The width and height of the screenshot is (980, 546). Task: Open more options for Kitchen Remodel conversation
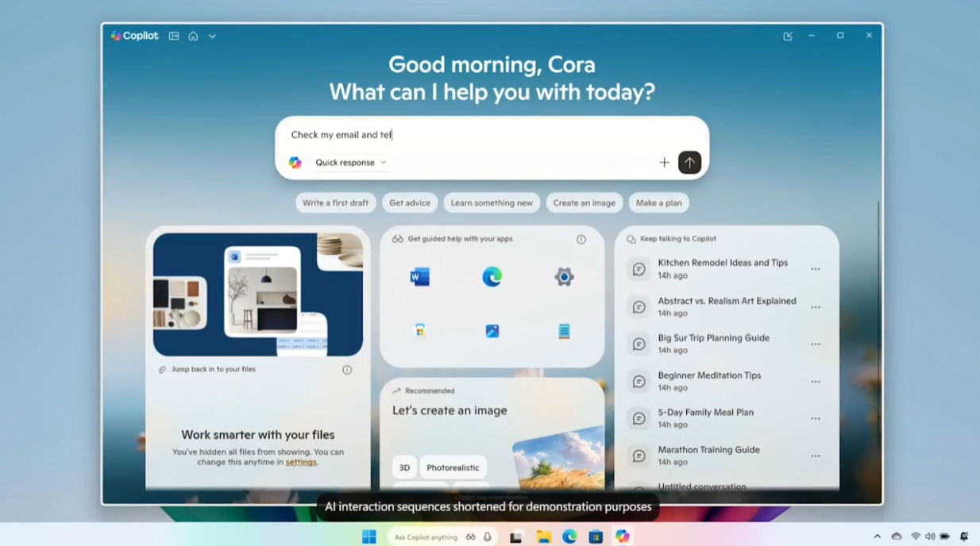pos(816,269)
